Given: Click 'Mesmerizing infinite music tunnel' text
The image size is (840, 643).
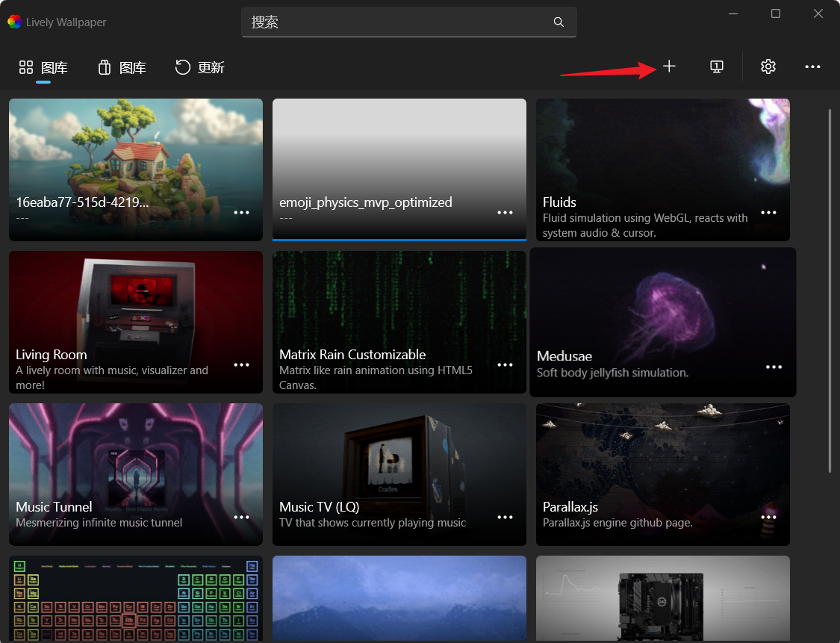Looking at the screenshot, I should [x=99, y=523].
